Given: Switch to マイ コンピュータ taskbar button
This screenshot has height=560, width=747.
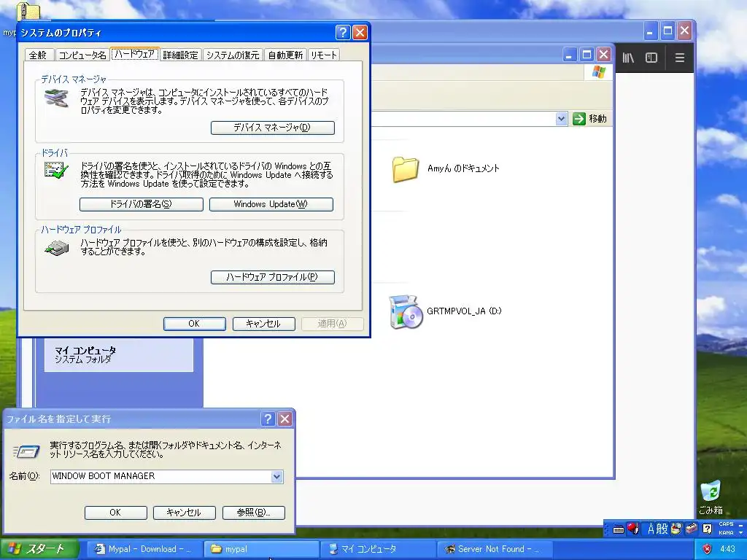Looking at the screenshot, I should click(x=379, y=549).
